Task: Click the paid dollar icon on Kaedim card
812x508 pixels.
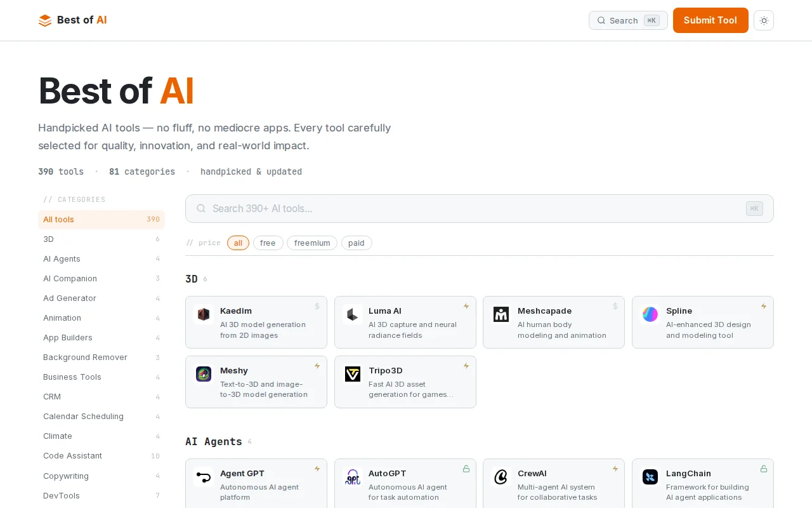Action: [317, 306]
